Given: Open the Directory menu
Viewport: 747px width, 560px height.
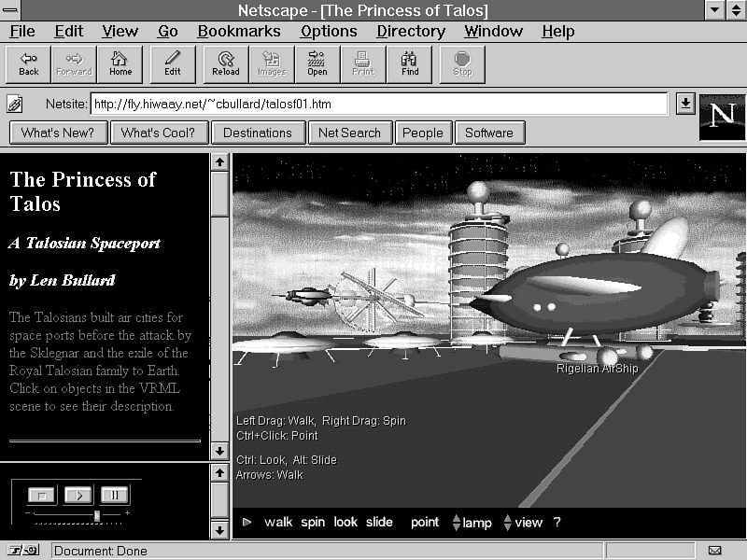Looking at the screenshot, I should pyautogui.click(x=411, y=31).
